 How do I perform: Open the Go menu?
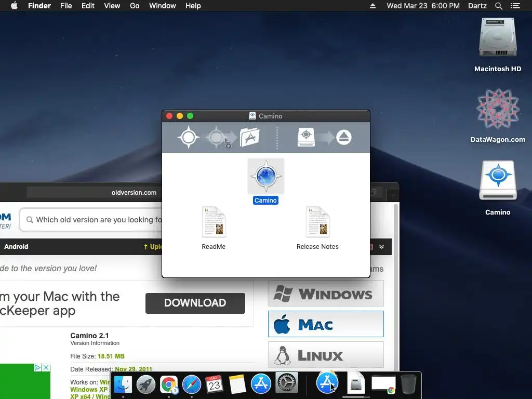[135, 6]
